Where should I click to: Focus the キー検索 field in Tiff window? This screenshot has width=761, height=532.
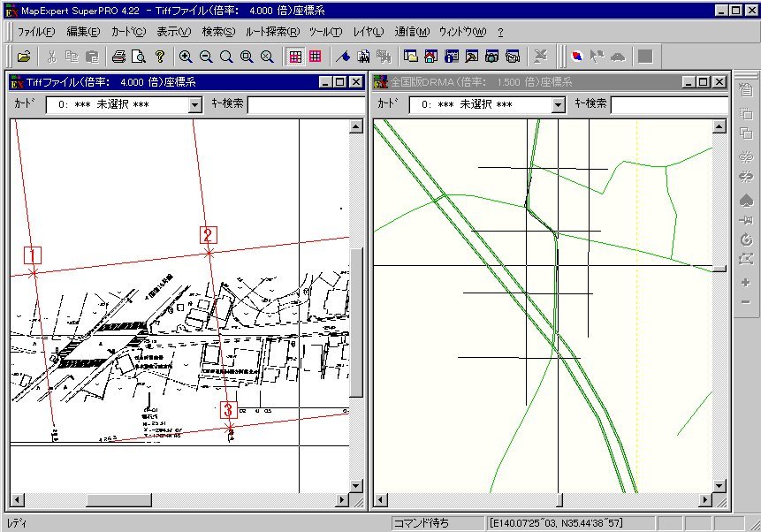click(x=306, y=104)
